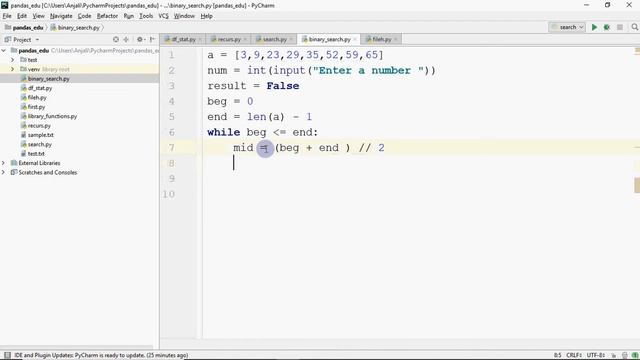Click binary_search.py breadcrumb in navigation bar

(x=75, y=27)
